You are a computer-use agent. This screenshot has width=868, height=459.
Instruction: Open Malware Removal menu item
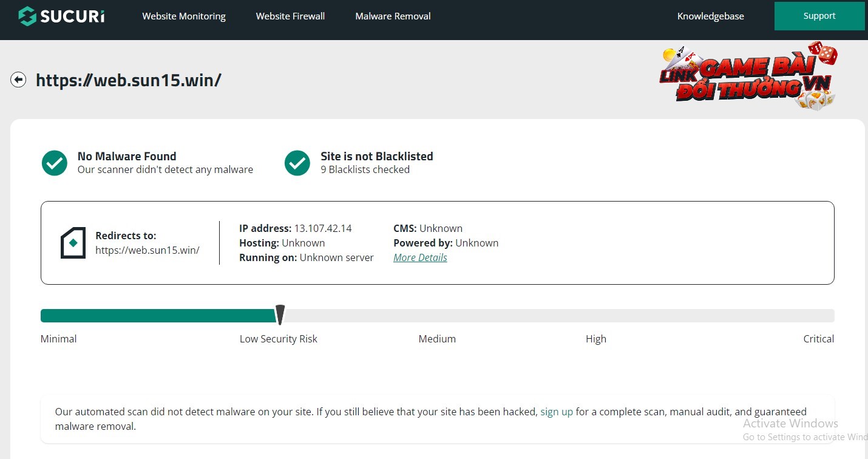(393, 16)
